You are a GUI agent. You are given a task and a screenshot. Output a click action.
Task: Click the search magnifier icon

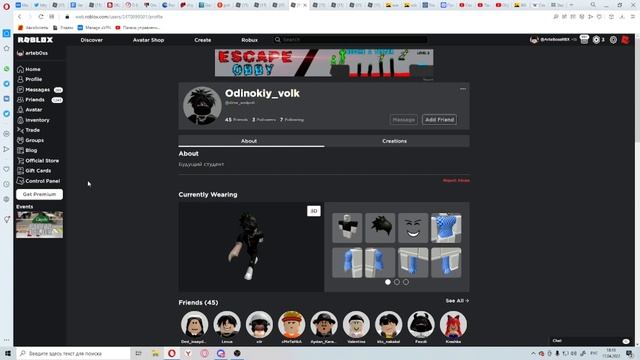click(278, 40)
